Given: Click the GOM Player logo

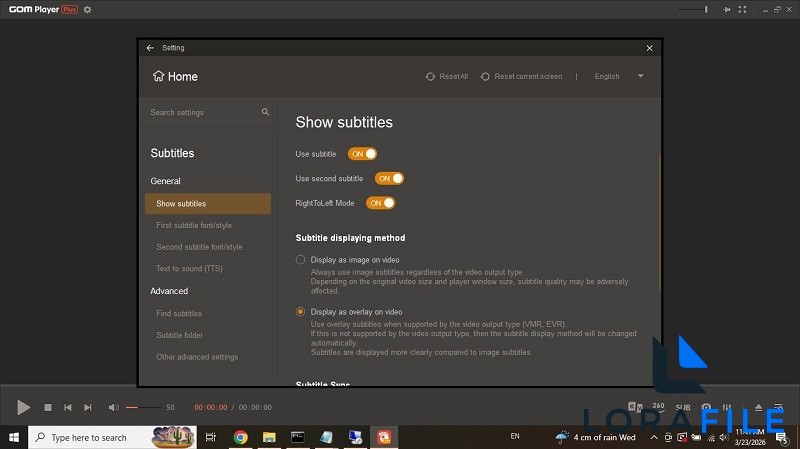Looking at the screenshot, I should [43, 9].
